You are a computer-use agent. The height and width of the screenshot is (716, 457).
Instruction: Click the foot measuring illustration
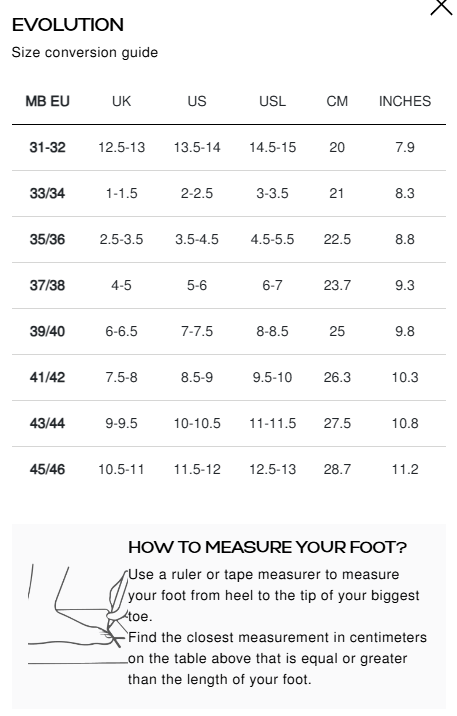[x=78, y=614]
